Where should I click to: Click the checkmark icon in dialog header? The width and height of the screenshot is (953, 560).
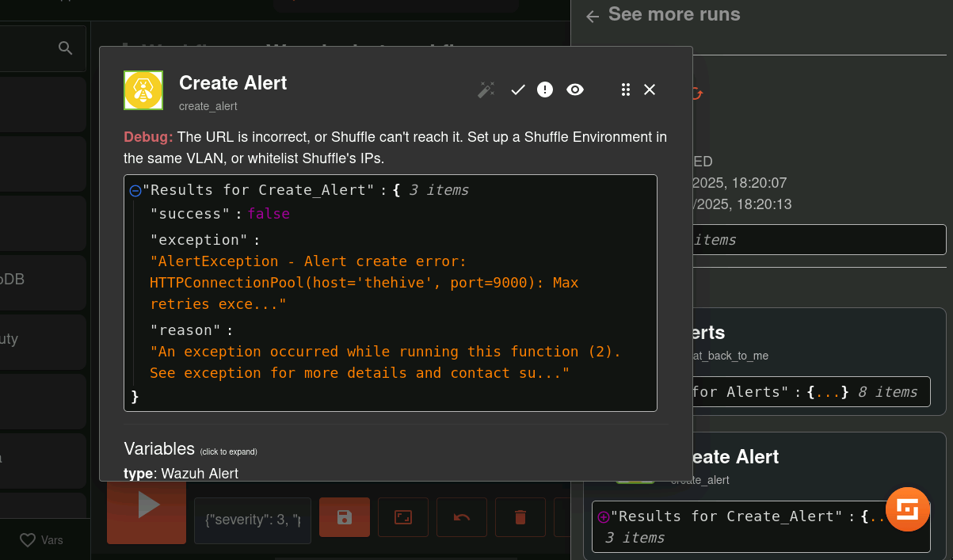point(518,90)
